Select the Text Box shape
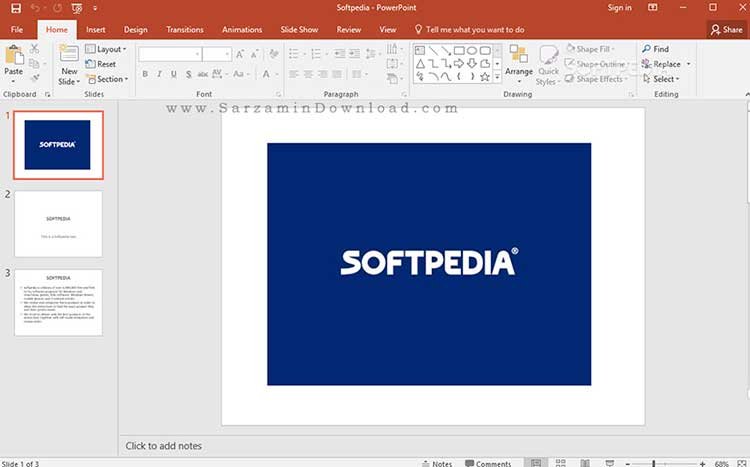 point(420,50)
